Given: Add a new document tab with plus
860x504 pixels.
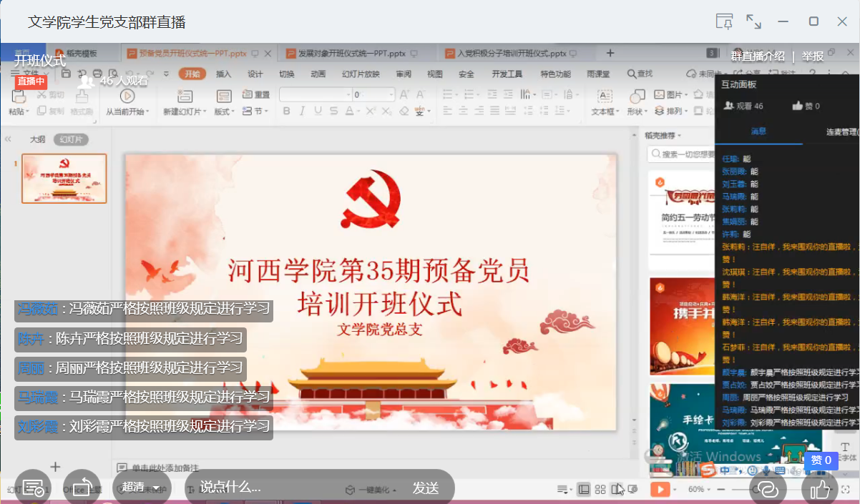Looking at the screenshot, I should coord(610,53).
